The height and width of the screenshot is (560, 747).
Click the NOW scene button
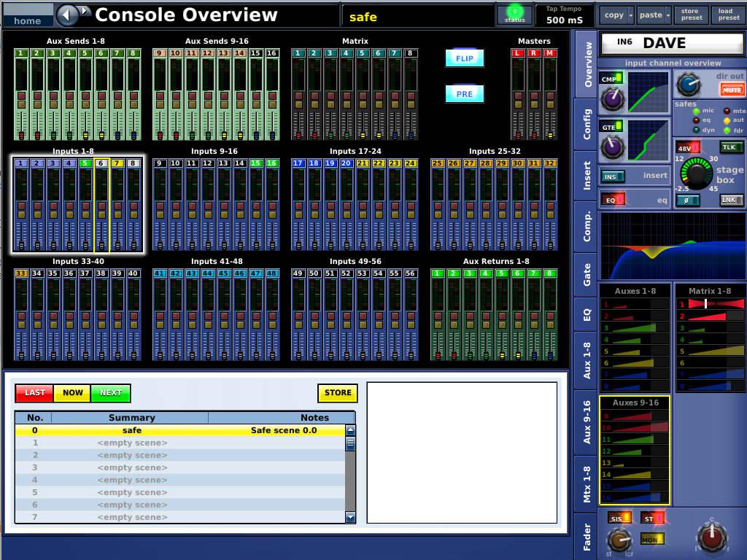[72, 393]
